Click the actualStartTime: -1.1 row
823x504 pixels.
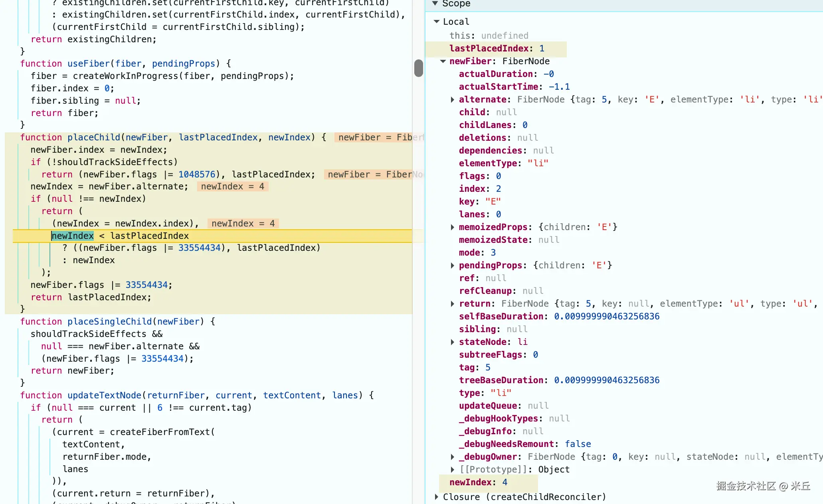[x=514, y=87]
